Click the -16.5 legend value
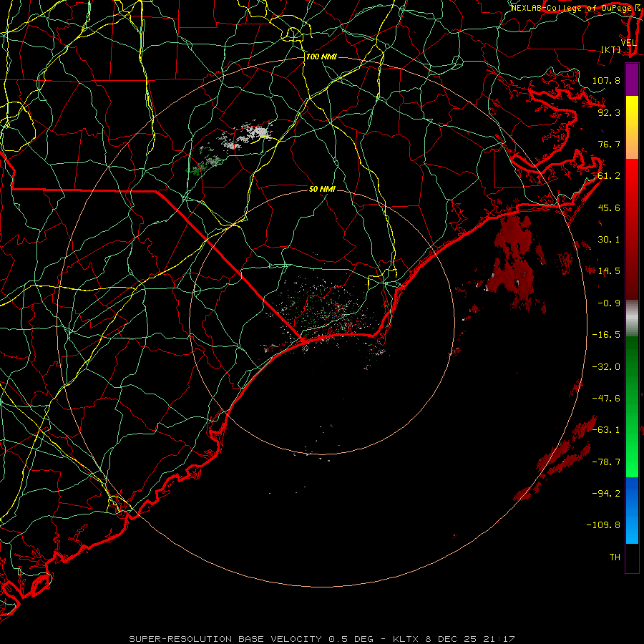The width and height of the screenshot is (644, 644). point(606,335)
